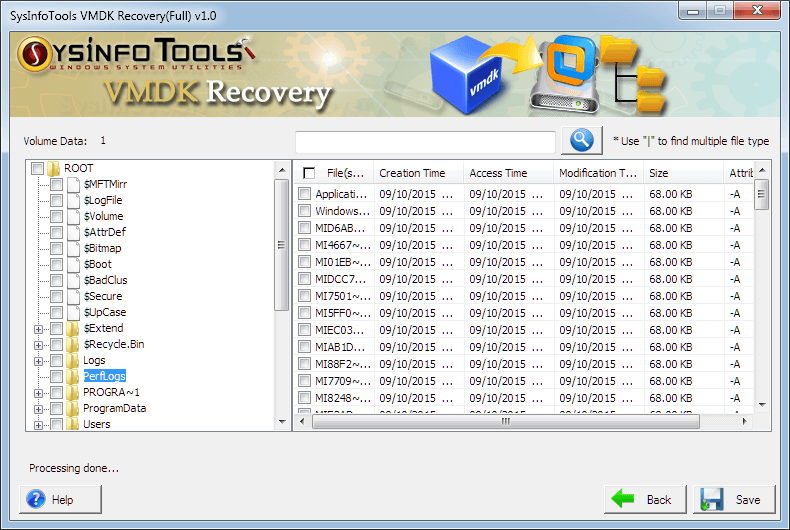790x530 pixels.
Task: Expand the $Extend folder node
Action: click(39, 328)
